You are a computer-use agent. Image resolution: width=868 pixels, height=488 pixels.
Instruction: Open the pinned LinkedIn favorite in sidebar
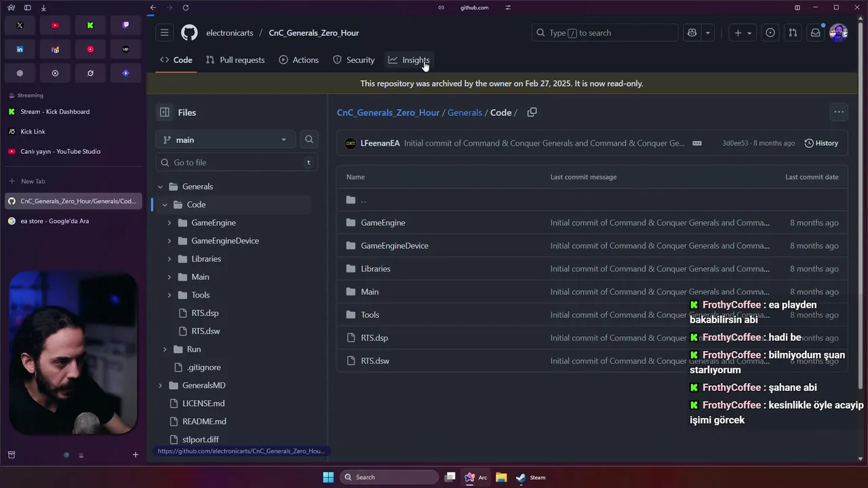tap(20, 49)
